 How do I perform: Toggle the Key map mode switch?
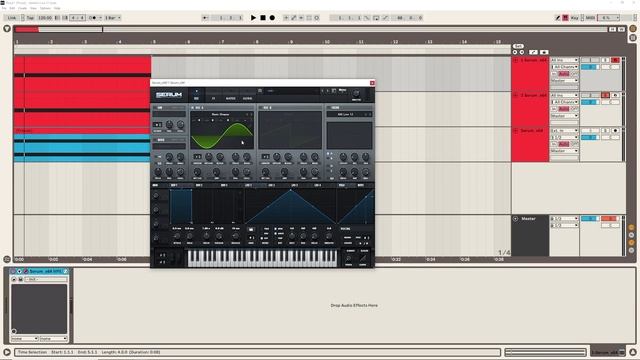575,18
